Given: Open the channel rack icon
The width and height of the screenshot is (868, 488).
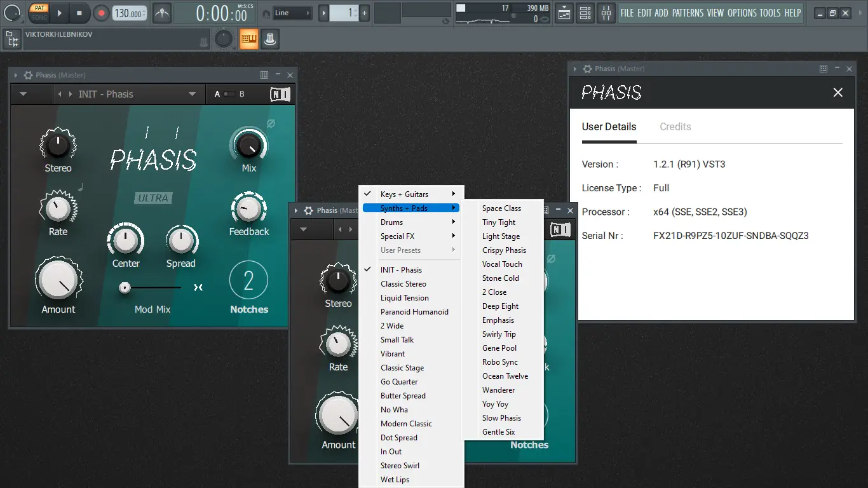Looking at the screenshot, I should click(x=585, y=13).
